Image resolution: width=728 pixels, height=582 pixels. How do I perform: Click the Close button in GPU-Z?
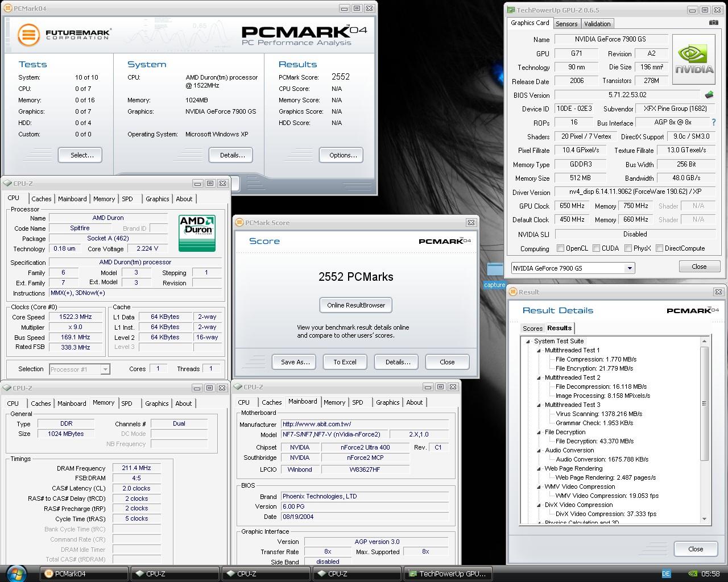point(699,267)
